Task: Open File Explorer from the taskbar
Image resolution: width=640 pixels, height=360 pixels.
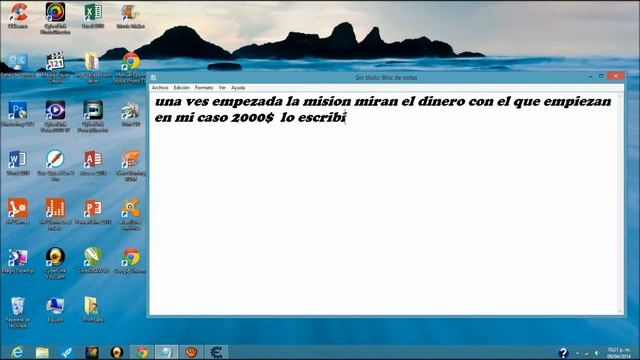Action: [x=42, y=352]
